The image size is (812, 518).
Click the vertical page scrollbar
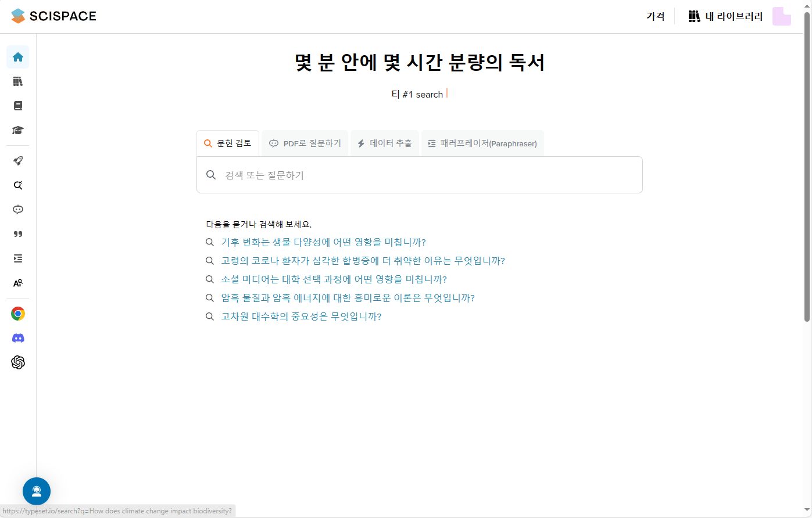tap(807, 166)
